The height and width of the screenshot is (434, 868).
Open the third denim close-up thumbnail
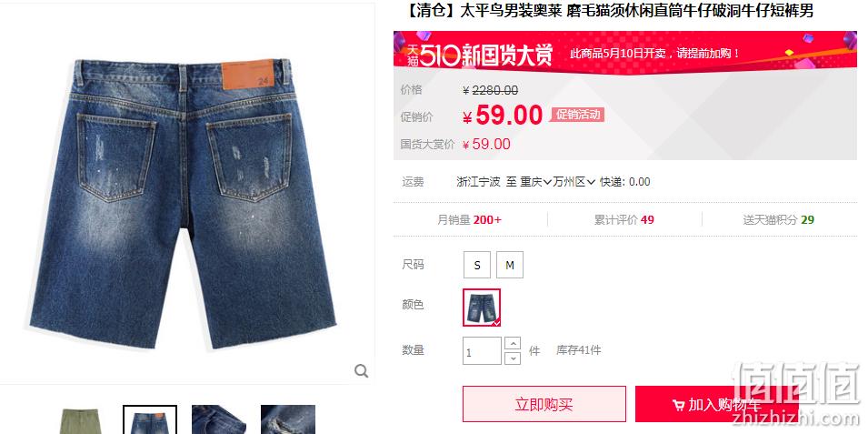tap(219, 420)
